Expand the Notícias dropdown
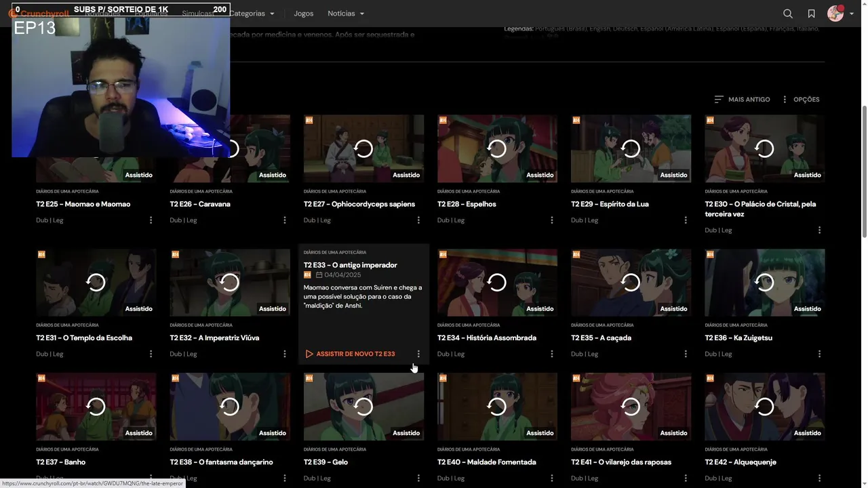Screen dimensions: 868x488 (x=346, y=14)
